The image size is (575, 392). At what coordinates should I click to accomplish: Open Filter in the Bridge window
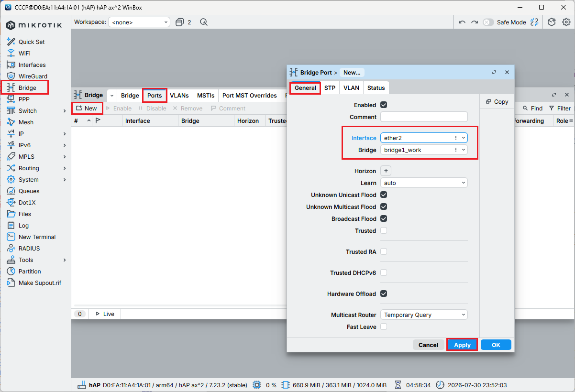point(560,109)
